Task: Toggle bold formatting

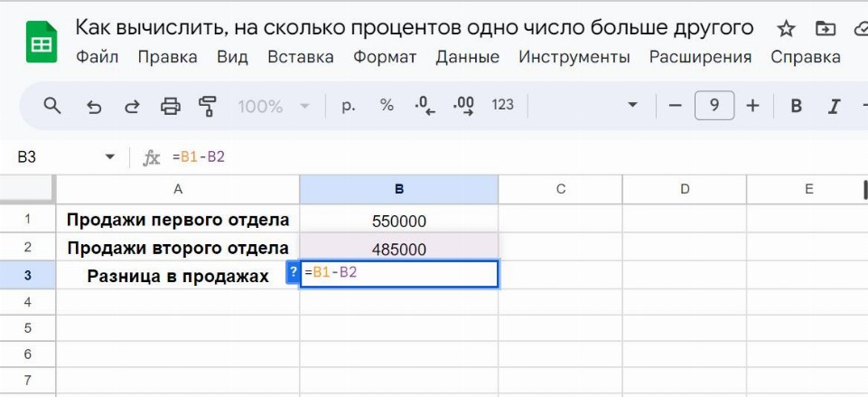Action: pos(797,106)
